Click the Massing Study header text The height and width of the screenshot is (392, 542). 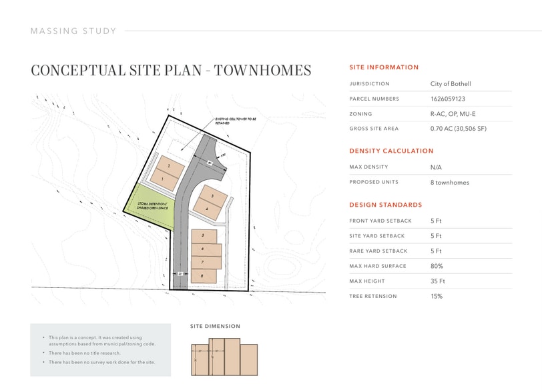click(73, 31)
